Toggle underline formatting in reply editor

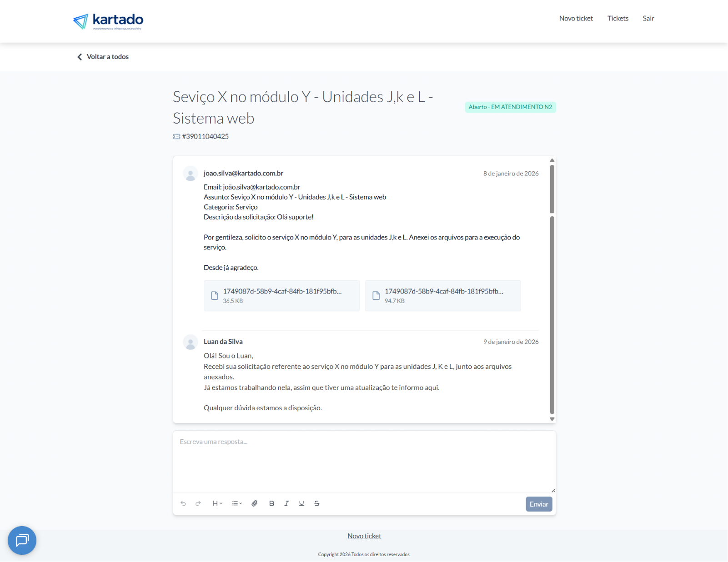coord(301,503)
